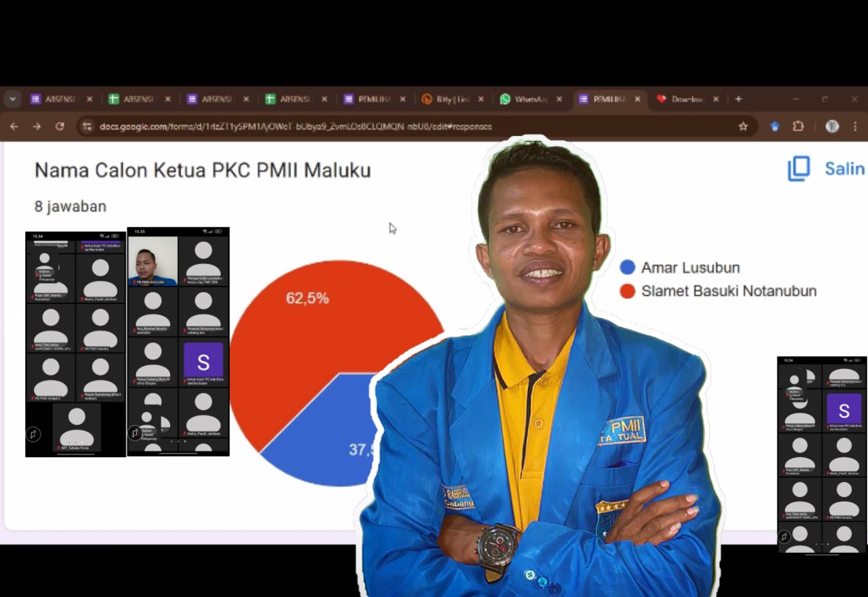The height and width of the screenshot is (597, 868).
Task: Click the red Slamet Basuki Notanubun legend dot
Action: coord(628,292)
